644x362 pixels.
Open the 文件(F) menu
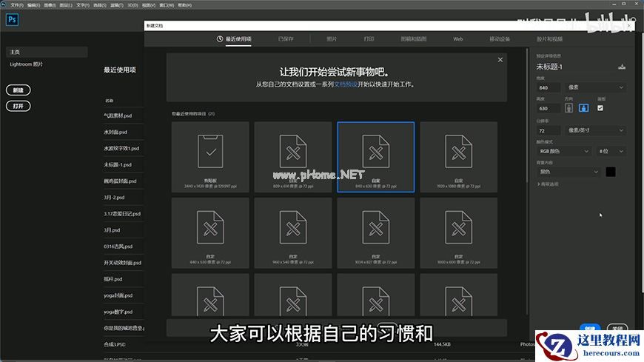tap(17, 5)
